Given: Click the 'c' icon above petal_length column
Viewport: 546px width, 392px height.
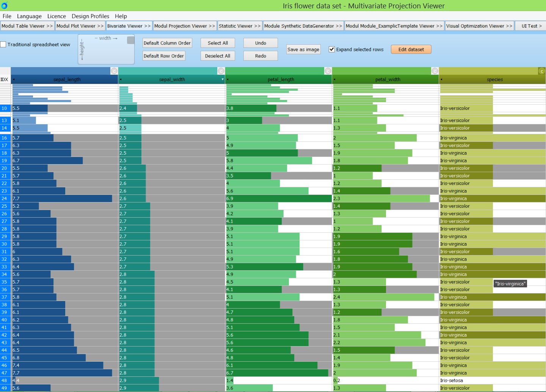Looking at the screenshot, I should click(x=328, y=71).
